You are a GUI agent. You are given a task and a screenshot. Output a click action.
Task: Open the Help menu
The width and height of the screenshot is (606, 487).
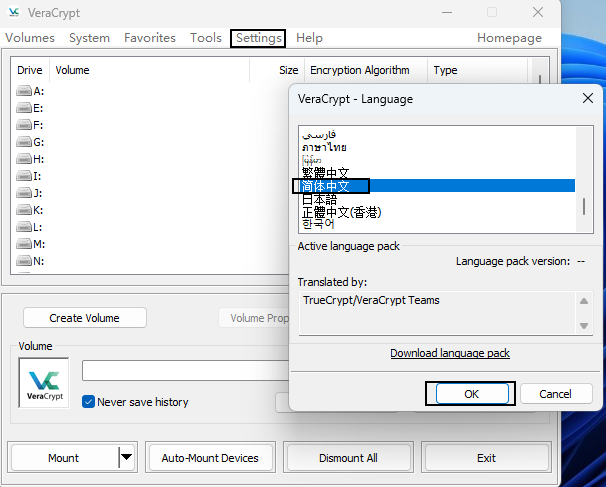tap(309, 38)
